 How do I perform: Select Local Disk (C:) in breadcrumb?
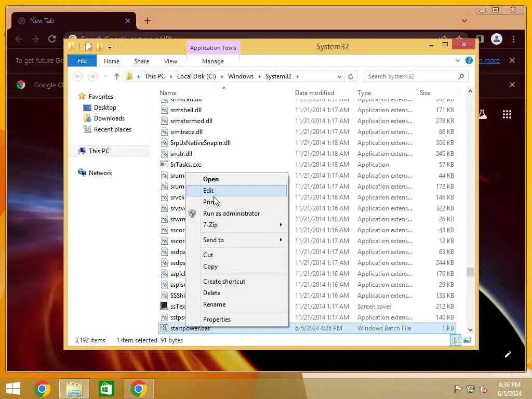pyautogui.click(x=196, y=76)
